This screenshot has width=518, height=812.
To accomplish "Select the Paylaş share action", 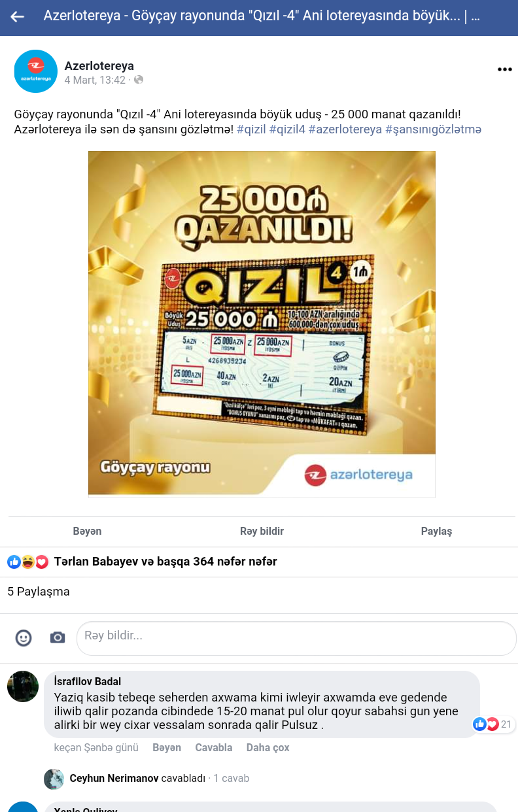I will (436, 532).
